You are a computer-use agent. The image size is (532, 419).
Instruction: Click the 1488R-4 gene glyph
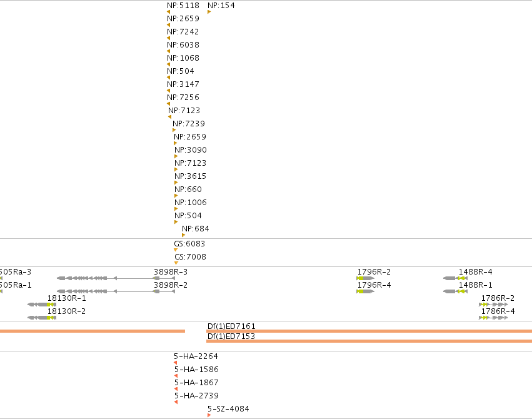(x=455, y=278)
